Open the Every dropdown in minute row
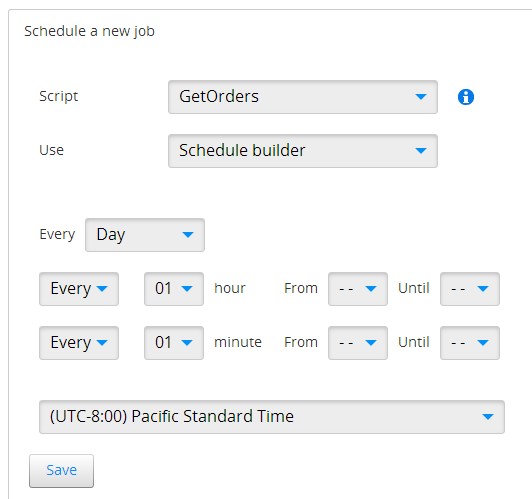532x499 pixels. (x=79, y=343)
